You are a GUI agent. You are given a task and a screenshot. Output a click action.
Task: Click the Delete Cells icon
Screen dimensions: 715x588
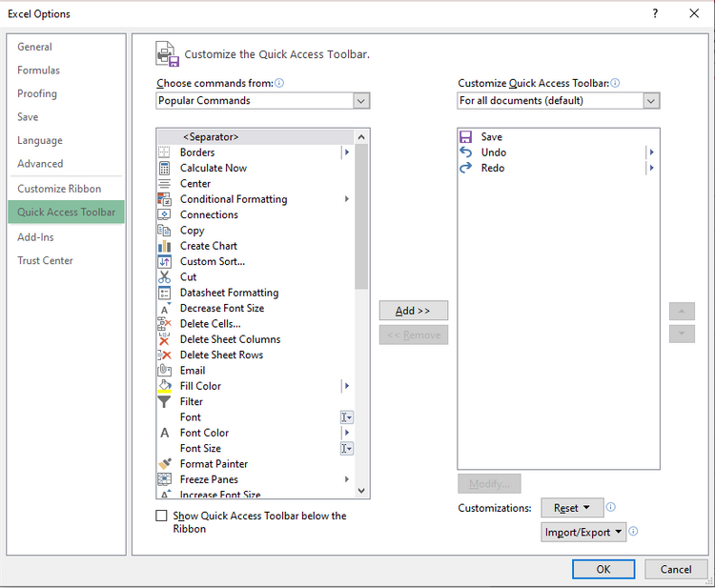point(164,324)
